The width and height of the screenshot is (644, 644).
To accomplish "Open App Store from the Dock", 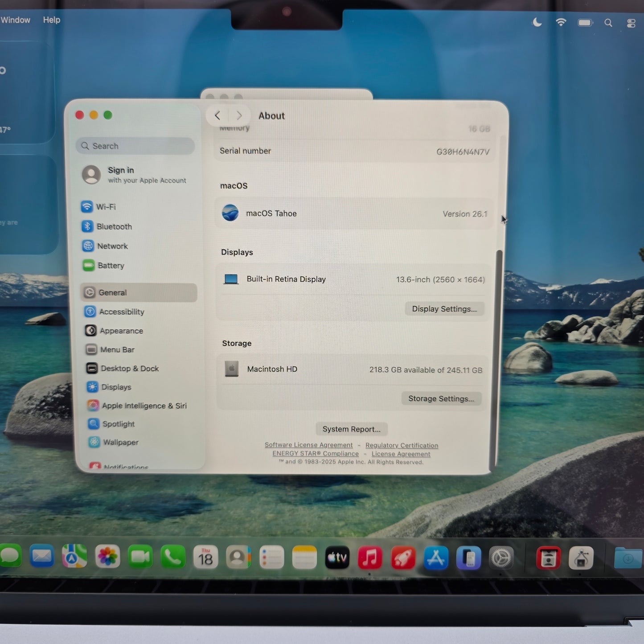I will (x=436, y=557).
